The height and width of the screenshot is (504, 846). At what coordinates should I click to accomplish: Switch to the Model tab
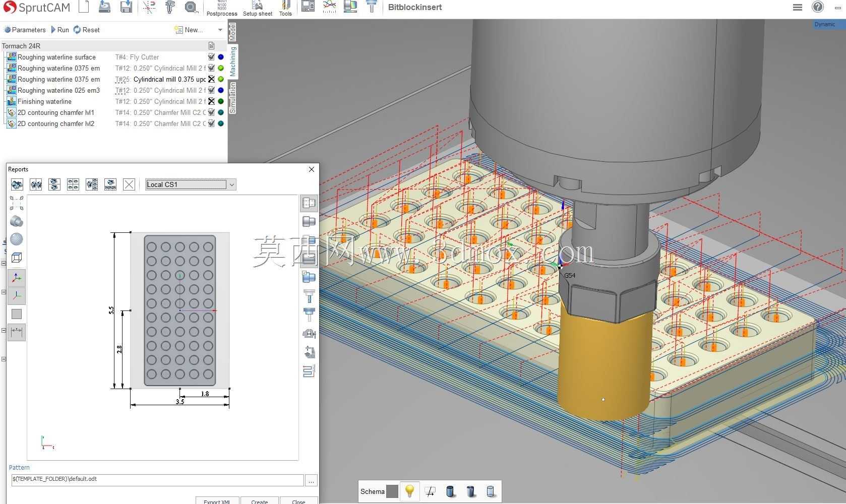[x=232, y=32]
